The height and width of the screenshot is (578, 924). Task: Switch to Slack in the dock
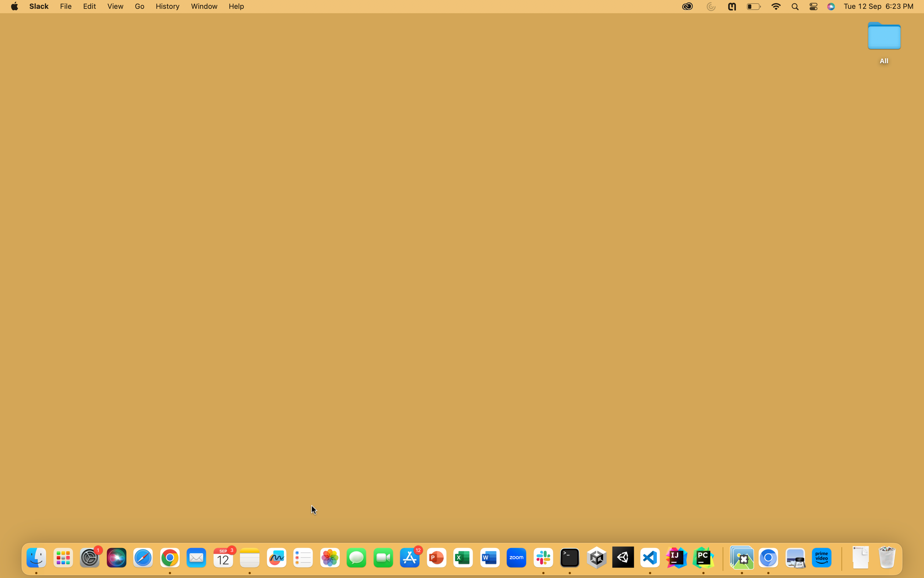pos(543,558)
